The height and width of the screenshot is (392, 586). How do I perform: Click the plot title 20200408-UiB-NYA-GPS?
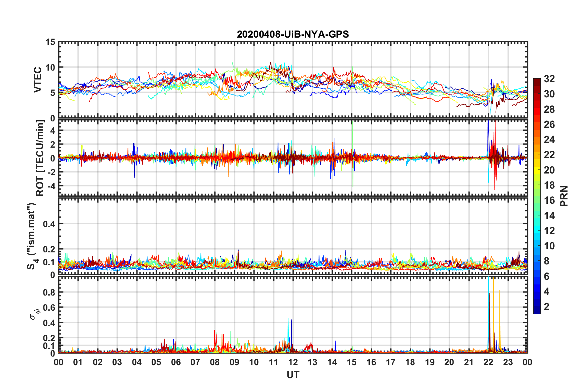(293, 34)
